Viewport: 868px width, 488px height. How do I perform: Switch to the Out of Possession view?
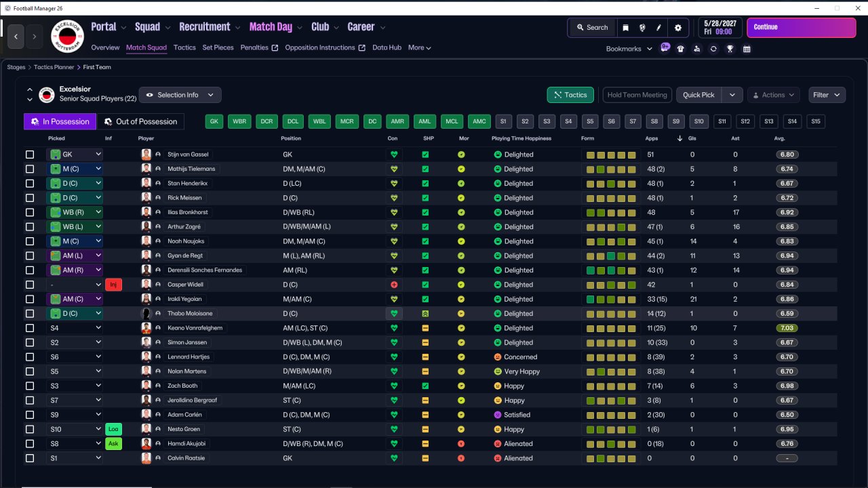coord(140,121)
